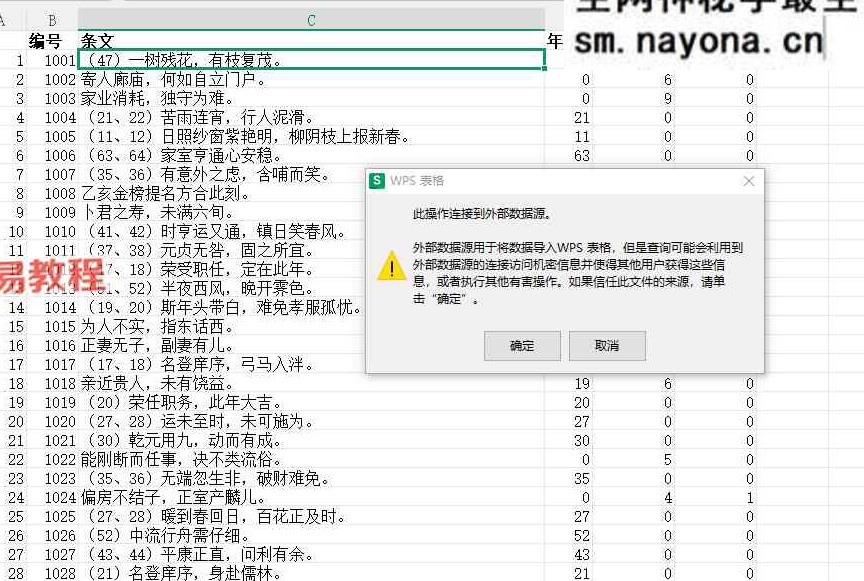
Task: Select cell 家业消耗，独守为难。
Action: 311,98
